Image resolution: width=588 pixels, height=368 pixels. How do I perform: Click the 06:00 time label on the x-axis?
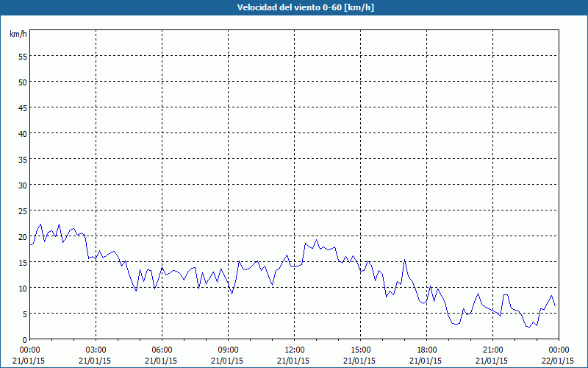162,350
